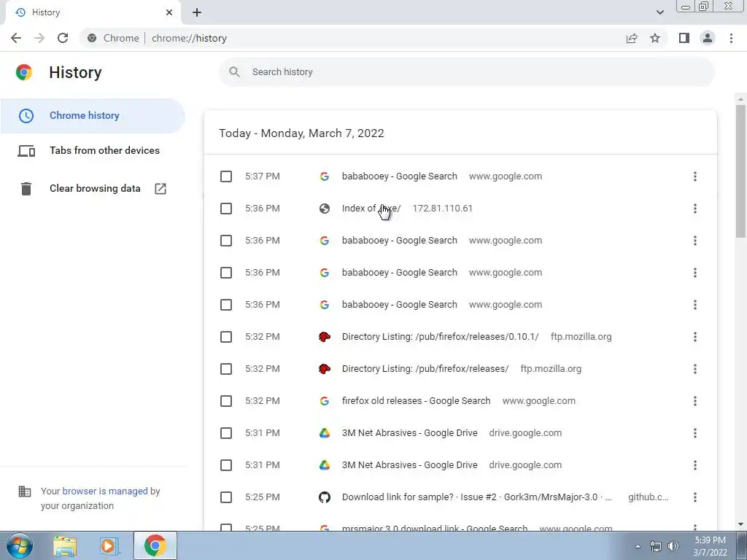Open the 'browser is managed' link
The height and width of the screenshot is (560, 747).
[105, 491]
